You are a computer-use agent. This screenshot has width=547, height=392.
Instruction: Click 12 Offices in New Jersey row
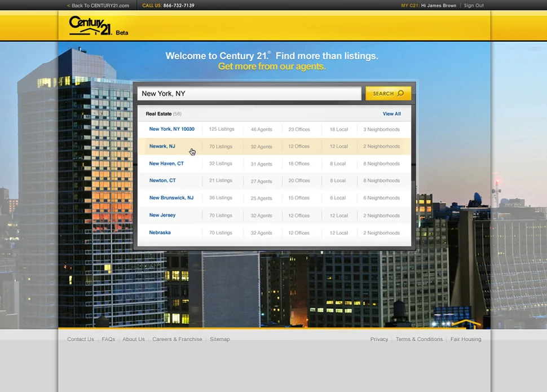pos(299,215)
